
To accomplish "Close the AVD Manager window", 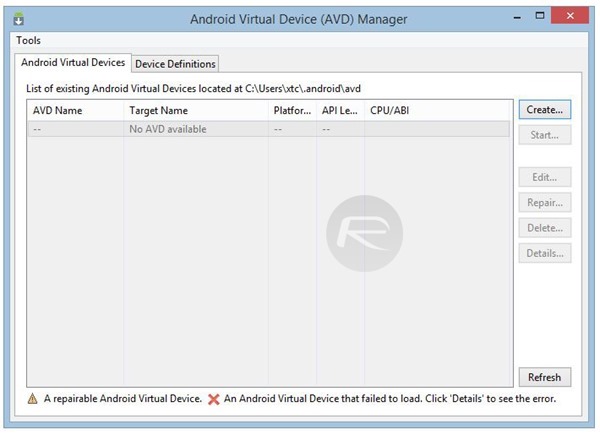I will 570,16.
